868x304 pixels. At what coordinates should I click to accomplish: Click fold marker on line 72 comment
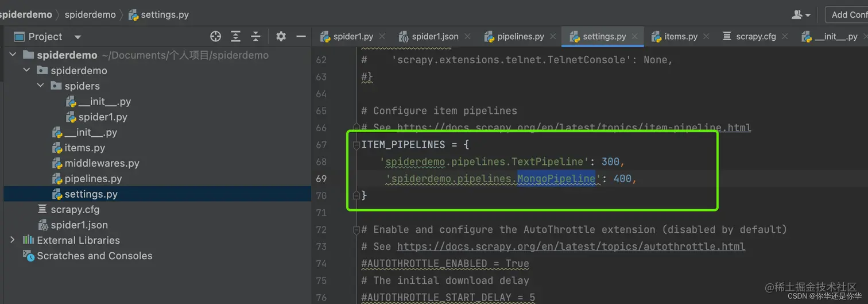(356, 230)
